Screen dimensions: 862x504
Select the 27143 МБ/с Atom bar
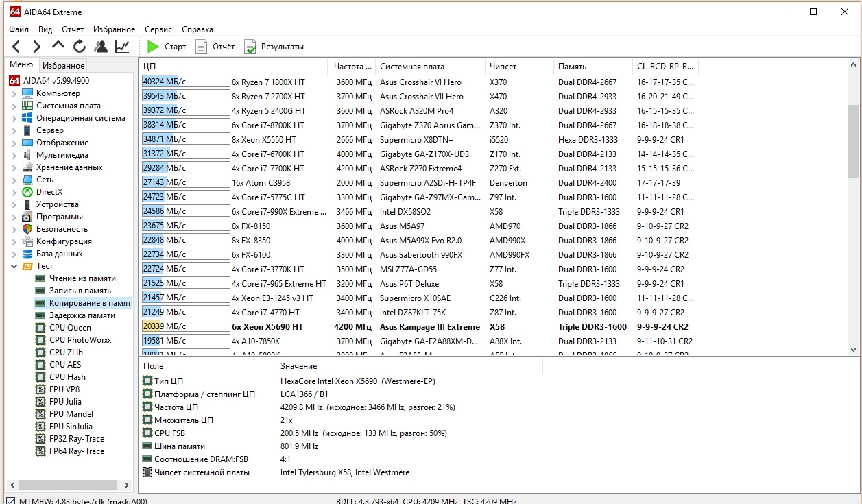[x=185, y=182]
